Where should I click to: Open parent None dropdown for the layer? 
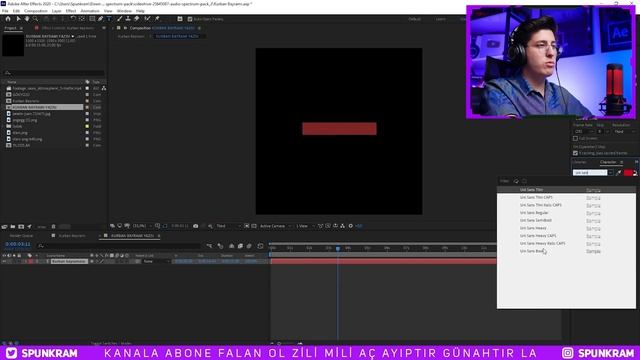point(156,261)
